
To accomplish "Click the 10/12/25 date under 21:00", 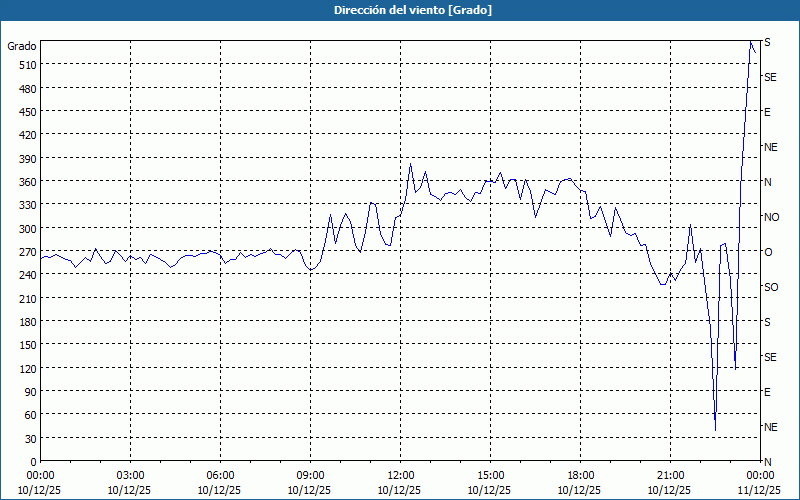I will tap(669, 490).
